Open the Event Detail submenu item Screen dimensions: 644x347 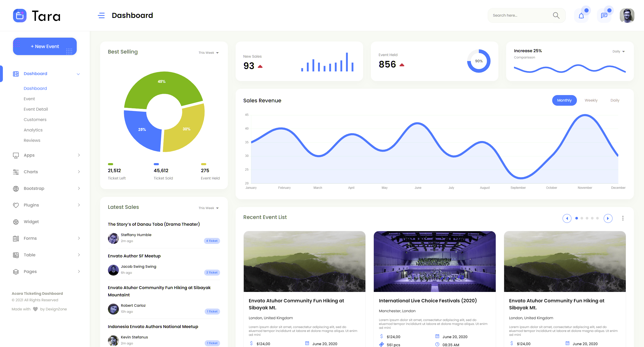coord(36,109)
